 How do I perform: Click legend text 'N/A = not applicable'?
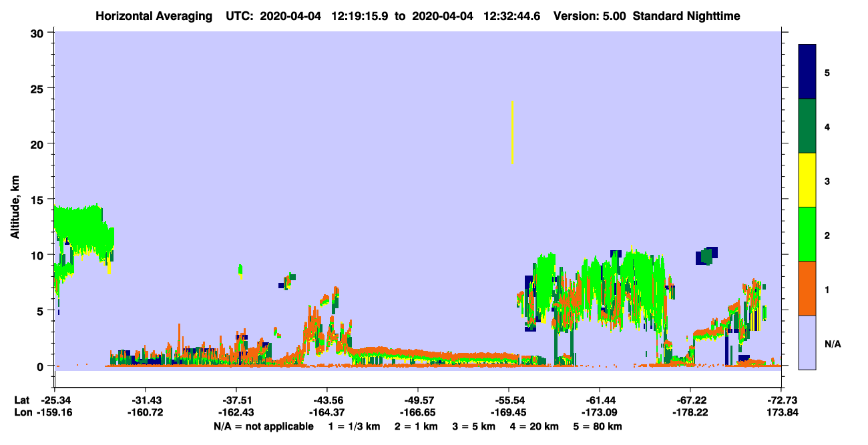coord(264,426)
